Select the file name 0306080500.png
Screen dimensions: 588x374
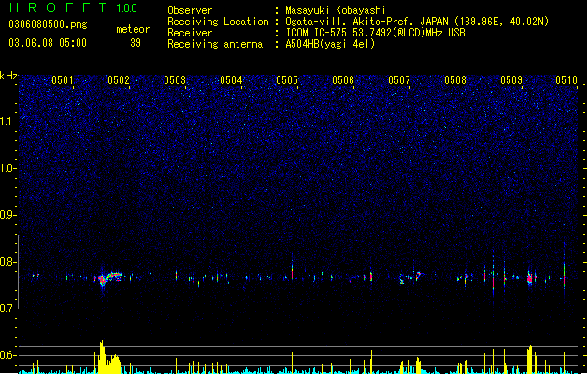click(x=48, y=25)
